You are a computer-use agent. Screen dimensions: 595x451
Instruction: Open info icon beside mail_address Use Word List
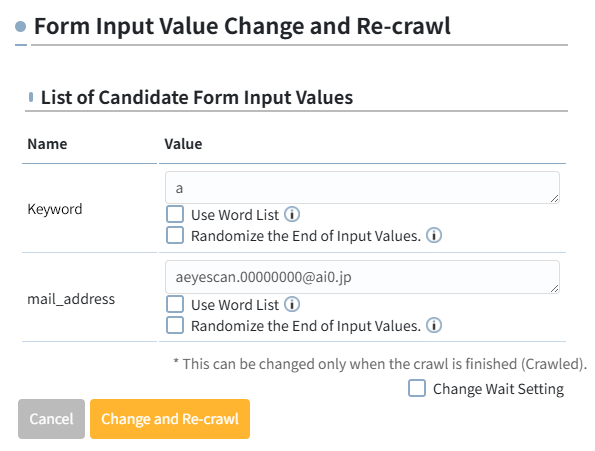point(292,304)
